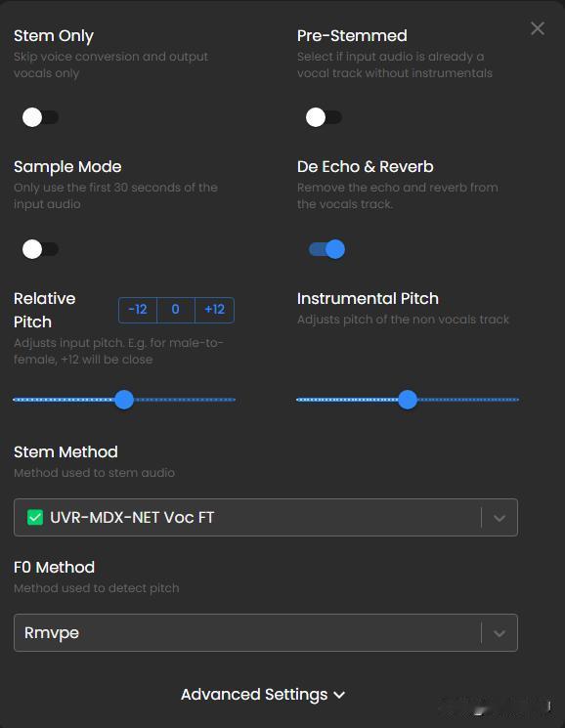
Task: Click right end of Instrumental Pitch track
Action: click(x=516, y=400)
